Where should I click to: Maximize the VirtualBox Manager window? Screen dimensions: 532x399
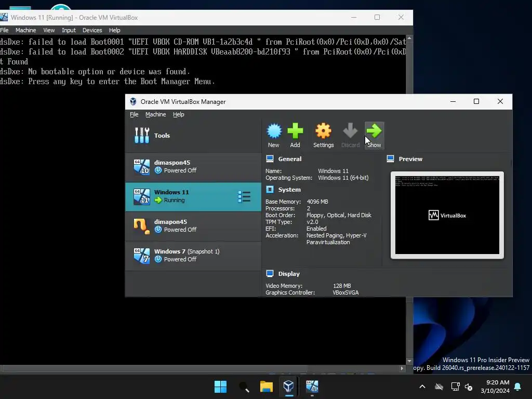[476, 101]
